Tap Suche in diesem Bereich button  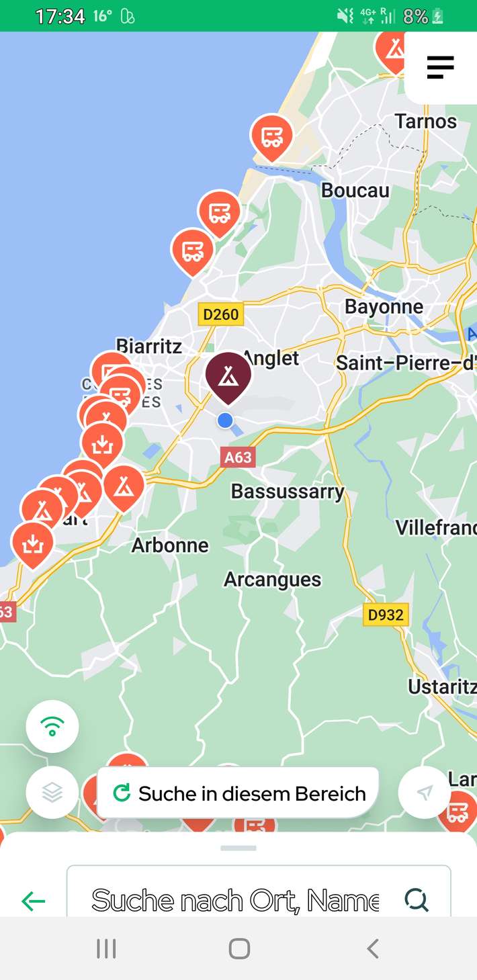(238, 793)
